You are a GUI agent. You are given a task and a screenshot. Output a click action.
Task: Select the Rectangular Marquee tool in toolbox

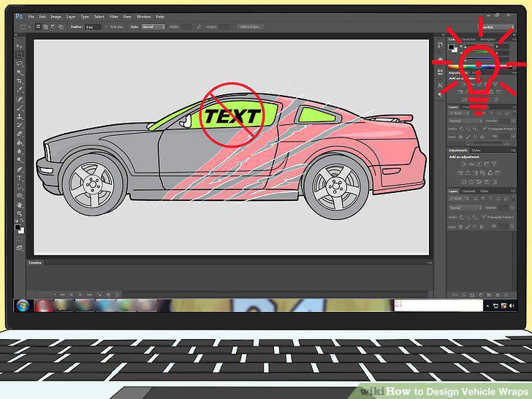(x=20, y=55)
